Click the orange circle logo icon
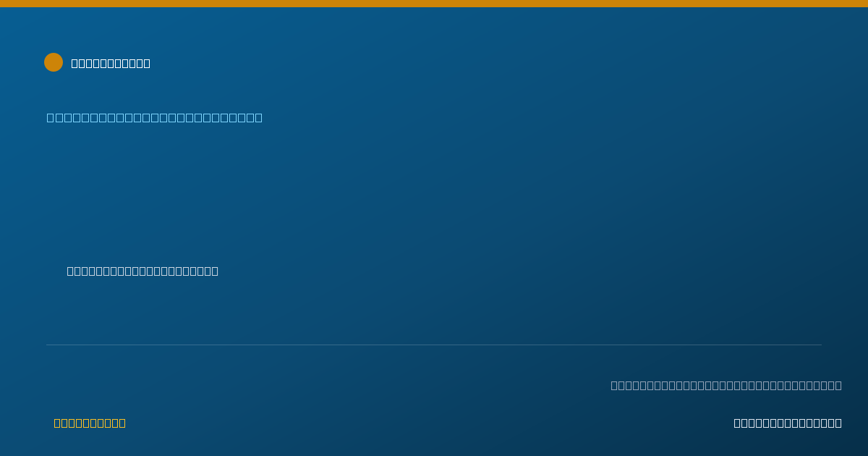This screenshot has width=868, height=456. (54, 62)
